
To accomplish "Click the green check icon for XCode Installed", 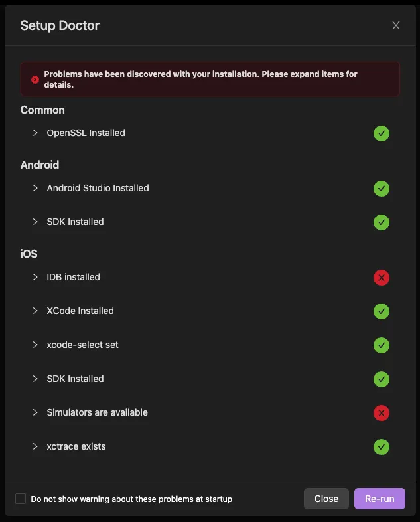I will pyautogui.click(x=381, y=311).
